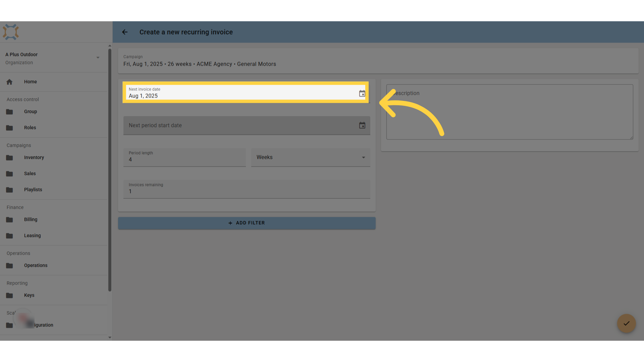Click the back arrow in header

(x=125, y=32)
